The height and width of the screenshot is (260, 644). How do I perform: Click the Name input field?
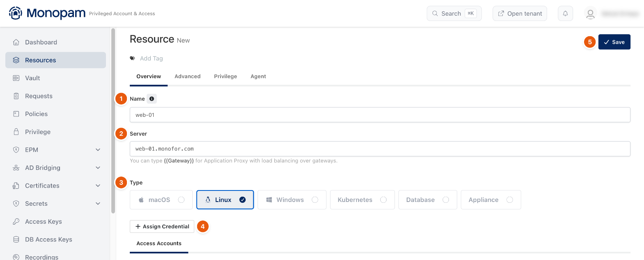click(x=380, y=115)
